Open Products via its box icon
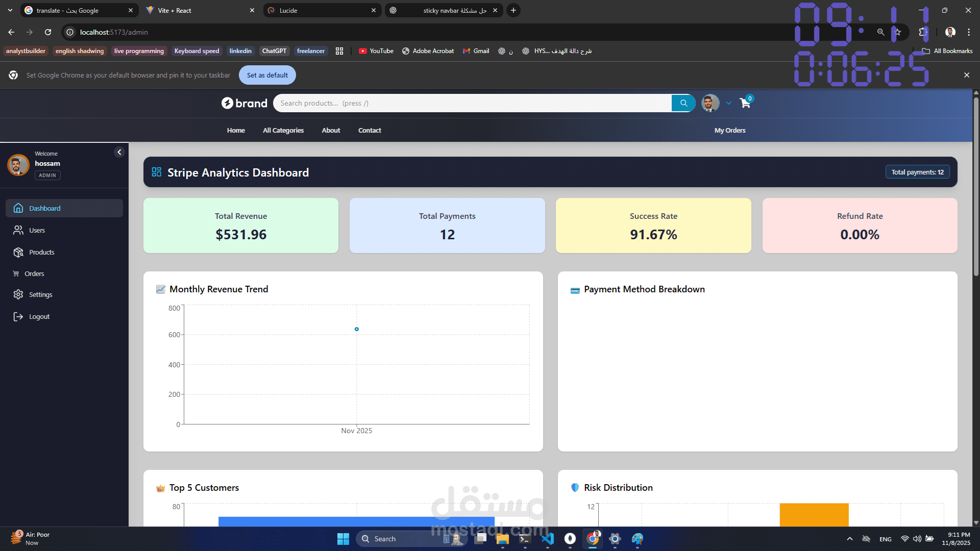 [x=18, y=252]
